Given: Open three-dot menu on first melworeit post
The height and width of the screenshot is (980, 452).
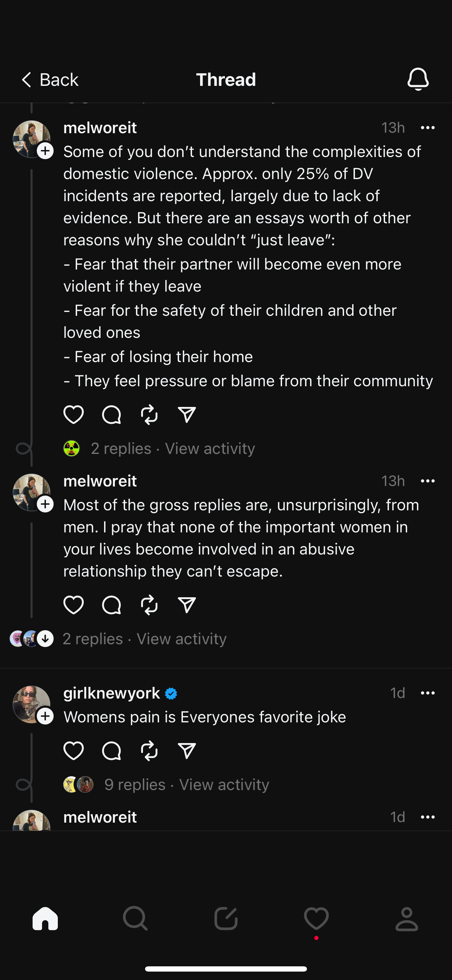Looking at the screenshot, I should pos(428,128).
